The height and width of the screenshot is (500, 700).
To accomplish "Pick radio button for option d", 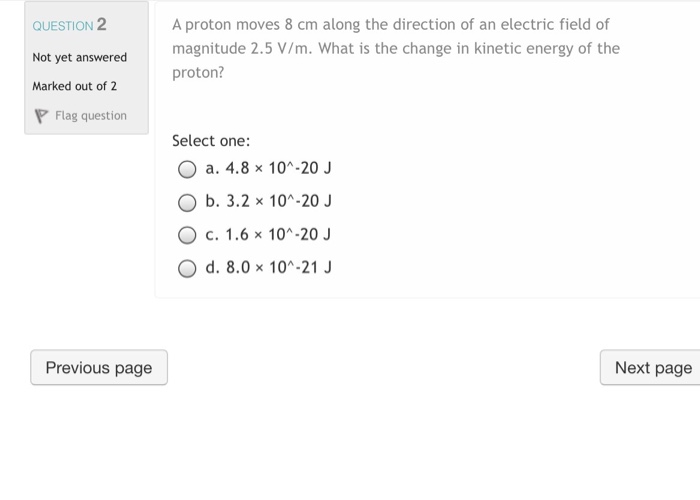I will (x=187, y=268).
